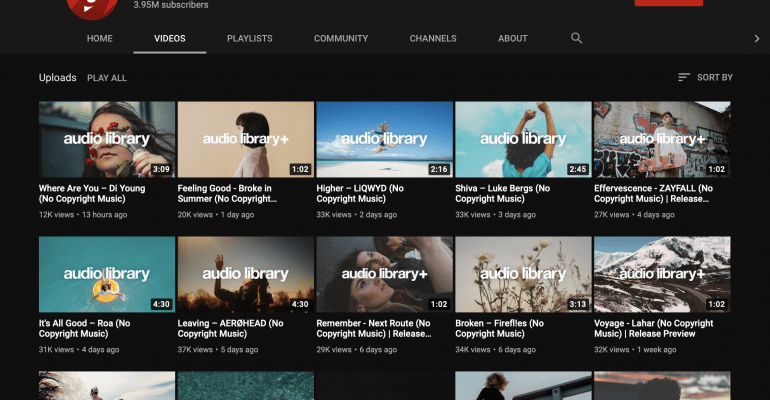Click the 3:09 duration badge
770x400 pixels.
161,169
